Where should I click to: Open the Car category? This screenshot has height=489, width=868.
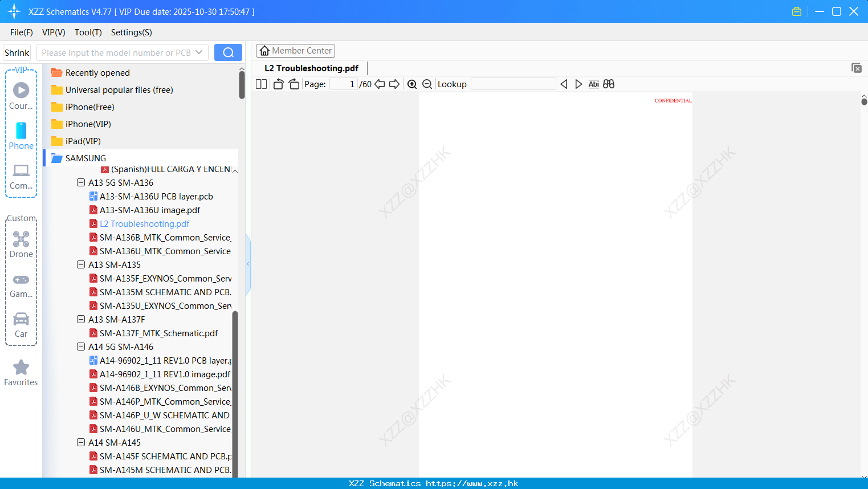coord(21,324)
